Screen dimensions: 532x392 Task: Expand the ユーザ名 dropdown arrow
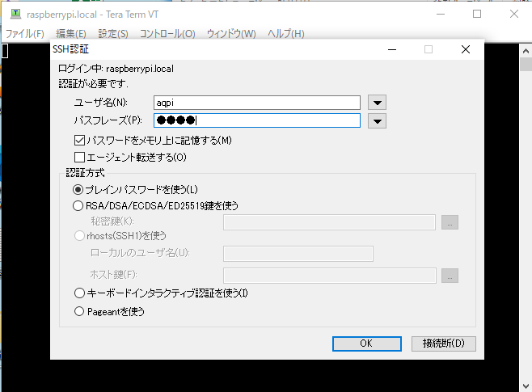pos(378,103)
